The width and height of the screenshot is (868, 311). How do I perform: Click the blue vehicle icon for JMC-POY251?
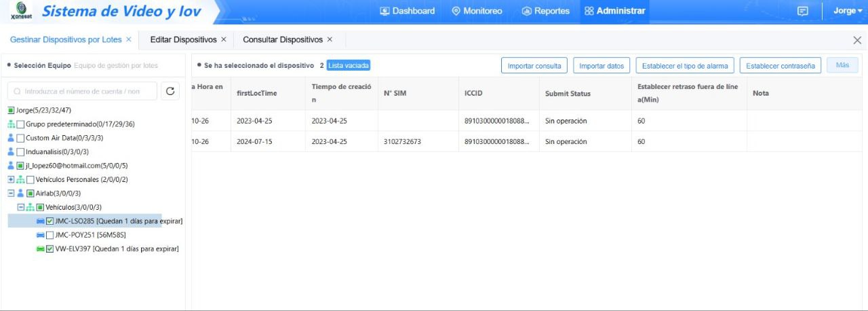pyautogui.click(x=41, y=235)
